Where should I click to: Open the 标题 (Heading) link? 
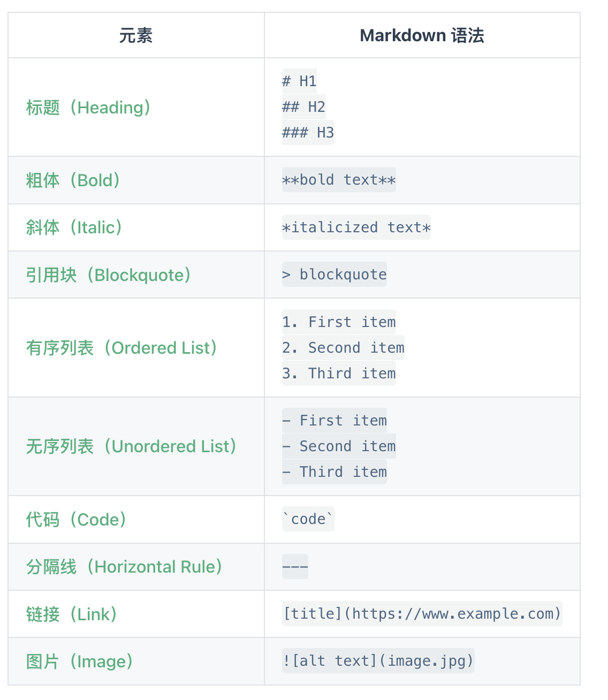point(88,108)
